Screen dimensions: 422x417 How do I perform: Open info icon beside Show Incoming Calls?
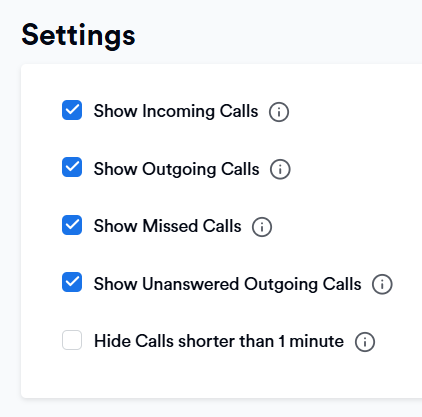click(279, 112)
